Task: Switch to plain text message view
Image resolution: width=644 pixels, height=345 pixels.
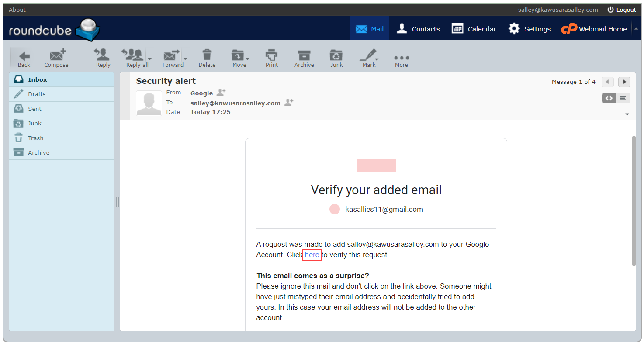Action: [623, 98]
